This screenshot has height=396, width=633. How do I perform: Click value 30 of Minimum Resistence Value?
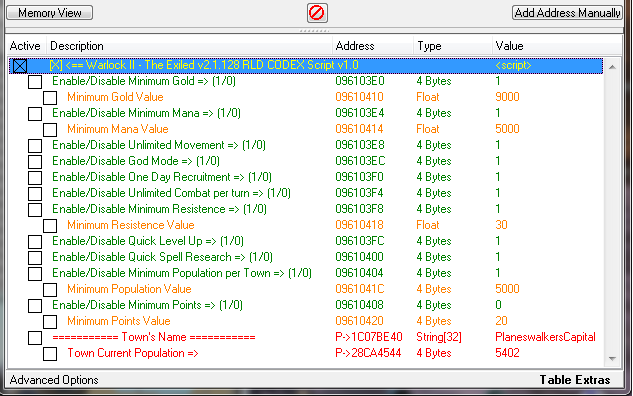coord(501,225)
